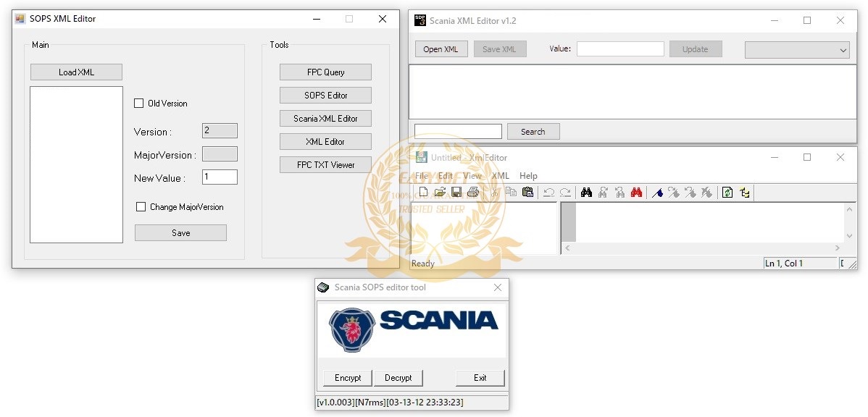Click Value input in Scania XML Editor

(620, 49)
